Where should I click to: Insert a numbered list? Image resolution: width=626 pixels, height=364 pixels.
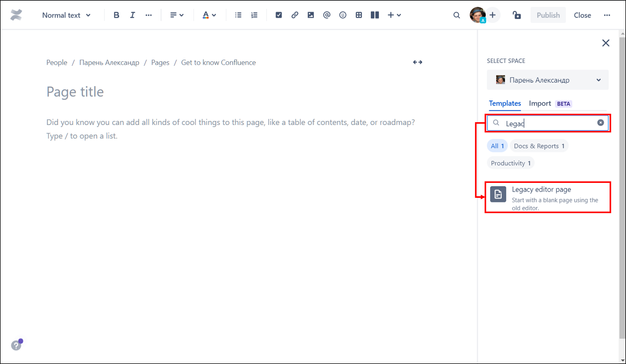tap(254, 15)
